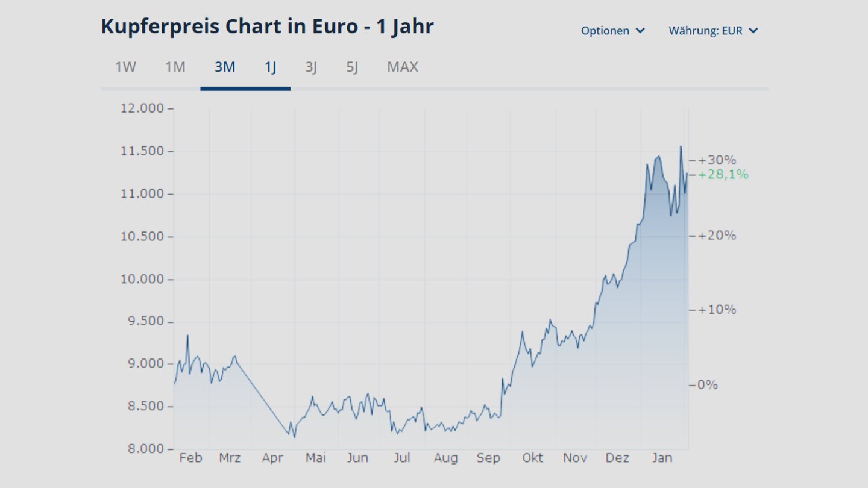Screen dimensions: 868x488
Task: Click the Kupferpreis Chart in Euro heading
Action: (x=267, y=27)
